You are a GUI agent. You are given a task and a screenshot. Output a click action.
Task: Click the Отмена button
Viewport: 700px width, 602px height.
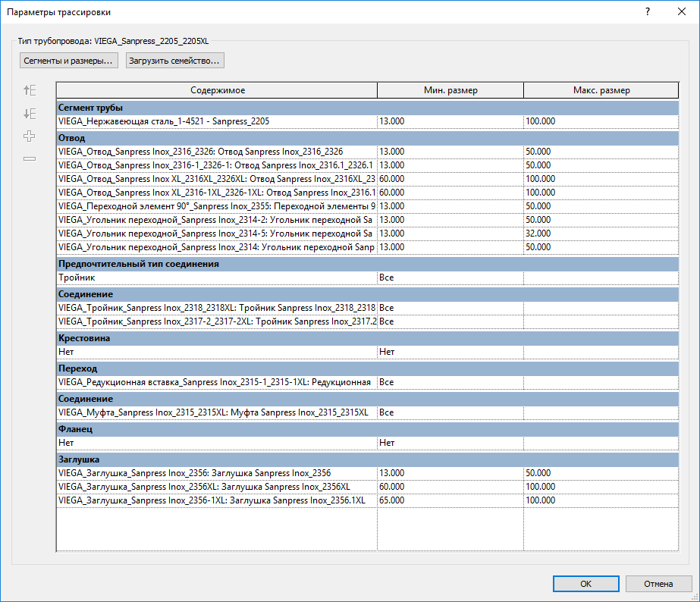[x=658, y=584]
